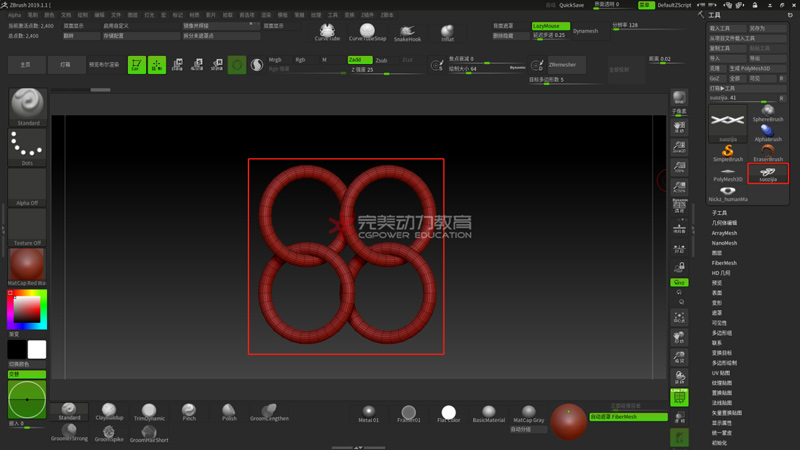800x450 pixels.
Task: Select the PolyMesh3D tool
Action: click(x=727, y=173)
